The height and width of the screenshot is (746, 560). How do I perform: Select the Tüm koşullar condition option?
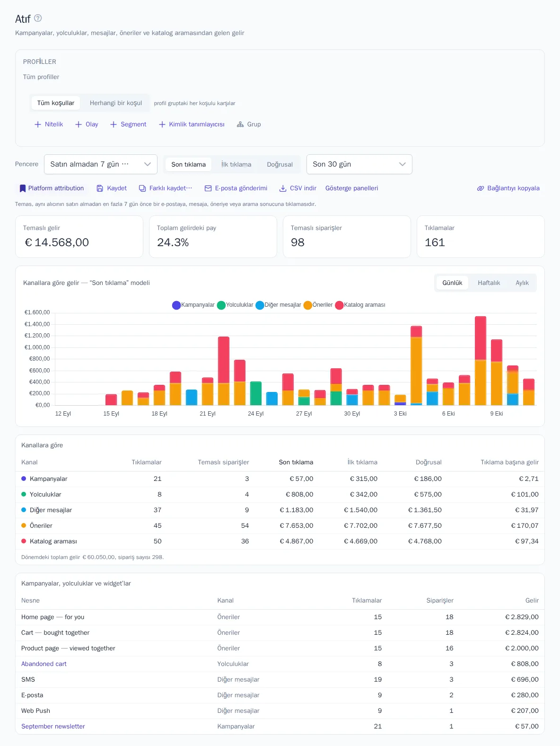[56, 103]
